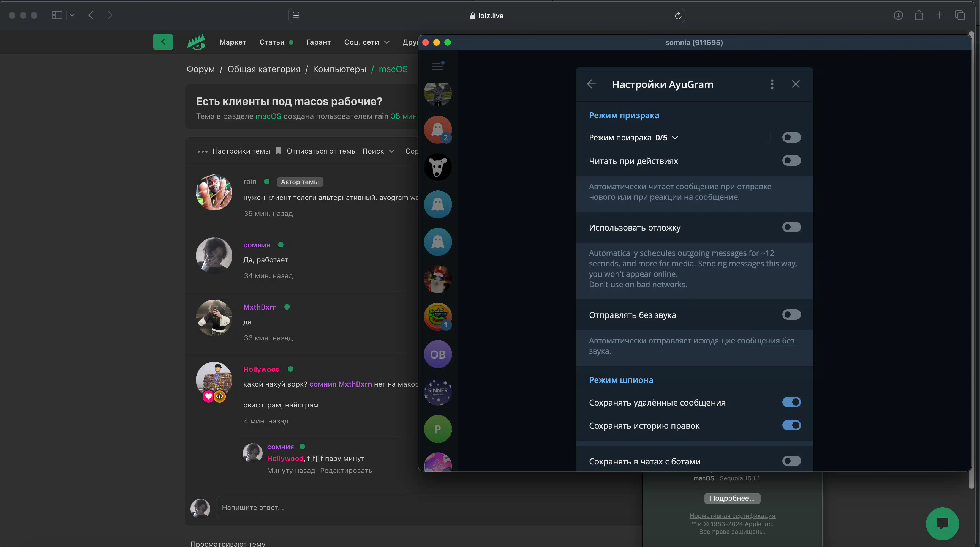Screen dimensions: 980x547
Task: Click rain's avatar picture
Action: (x=214, y=192)
